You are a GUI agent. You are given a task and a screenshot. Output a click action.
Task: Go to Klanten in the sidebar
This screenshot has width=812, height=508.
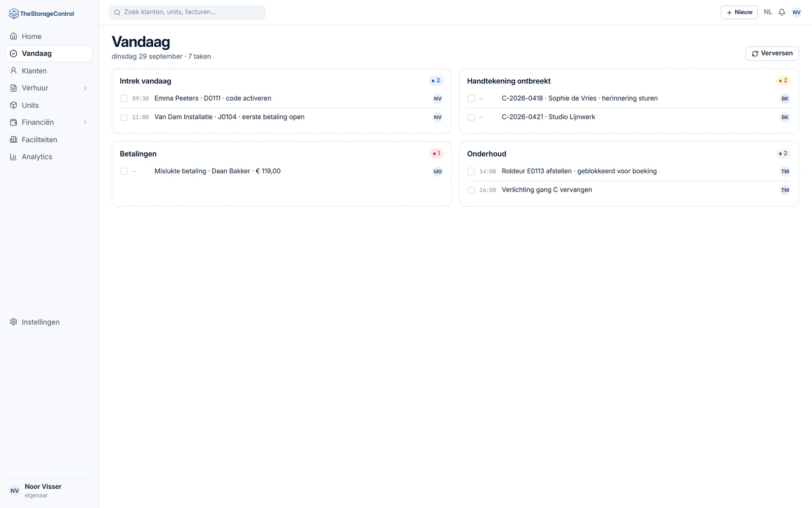49,71
